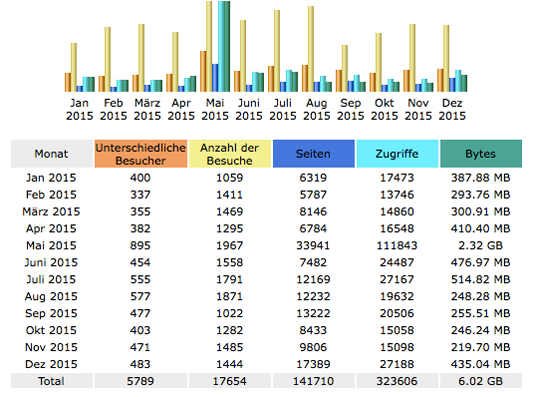Click the Jan 2015 chart label

(79, 109)
